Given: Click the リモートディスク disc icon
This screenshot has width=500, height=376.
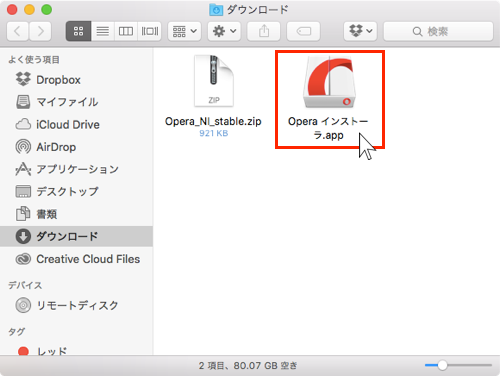Looking at the screenshot, I should [x=23, y=305].
